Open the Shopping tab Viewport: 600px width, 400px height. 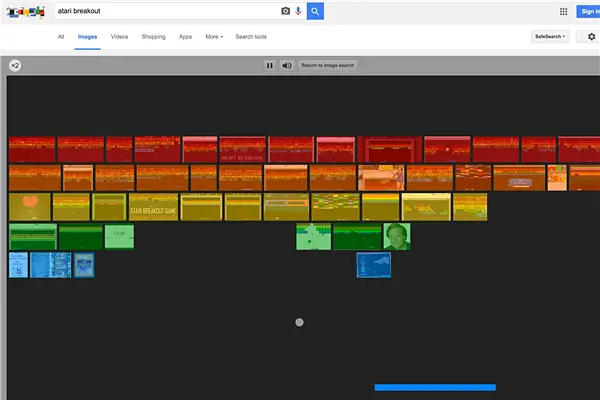153,37
